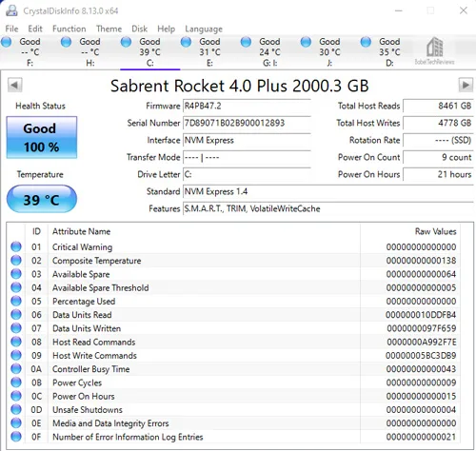Open the Function menu
Image resolution: width=476 pixels, height=451 pixels.
69,29
